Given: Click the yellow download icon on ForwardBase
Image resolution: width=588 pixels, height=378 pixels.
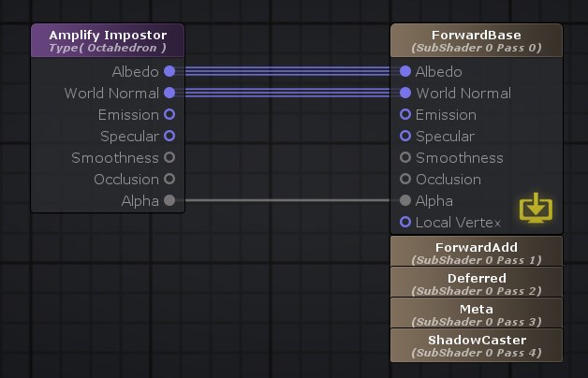Looking at the screenshot, I should click(536, 208).
